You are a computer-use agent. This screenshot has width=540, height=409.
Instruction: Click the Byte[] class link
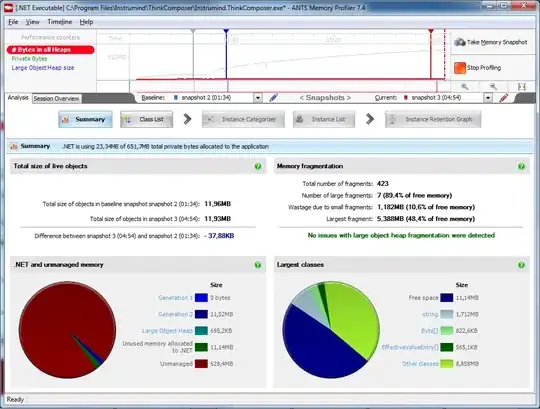point(430,331)
